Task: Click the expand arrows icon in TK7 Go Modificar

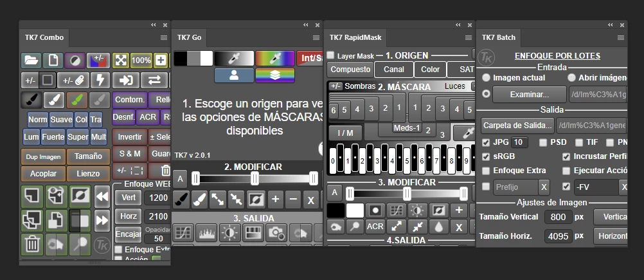Action: click(x=217, y=200)
